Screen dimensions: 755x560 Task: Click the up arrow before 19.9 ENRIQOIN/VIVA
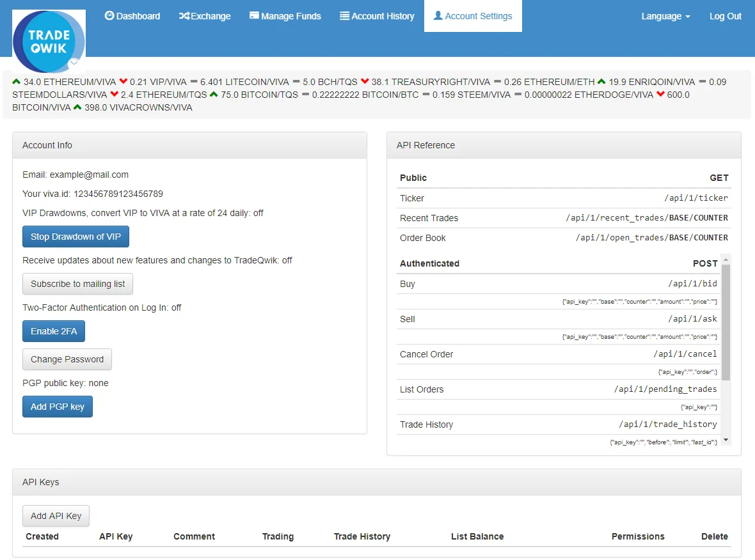[601, 81]
